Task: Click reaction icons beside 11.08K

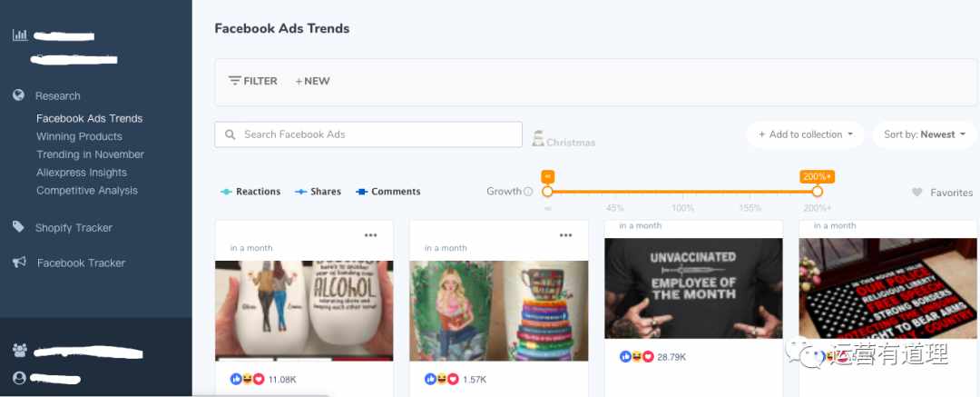Action: [248, 379]
